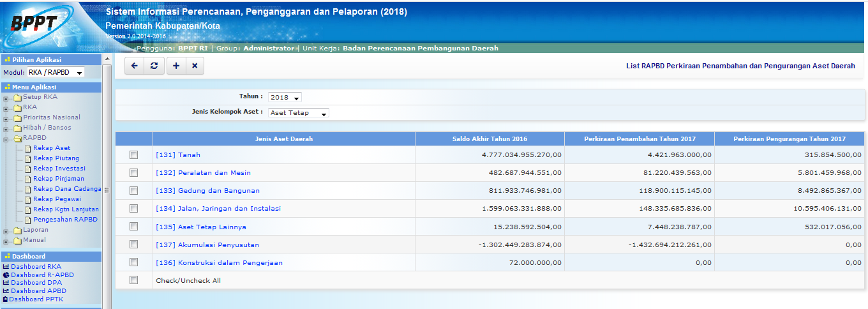868x309 pixels.
Task: Open Pengesahan RAPBD menu item
Action: click(65, 220)
